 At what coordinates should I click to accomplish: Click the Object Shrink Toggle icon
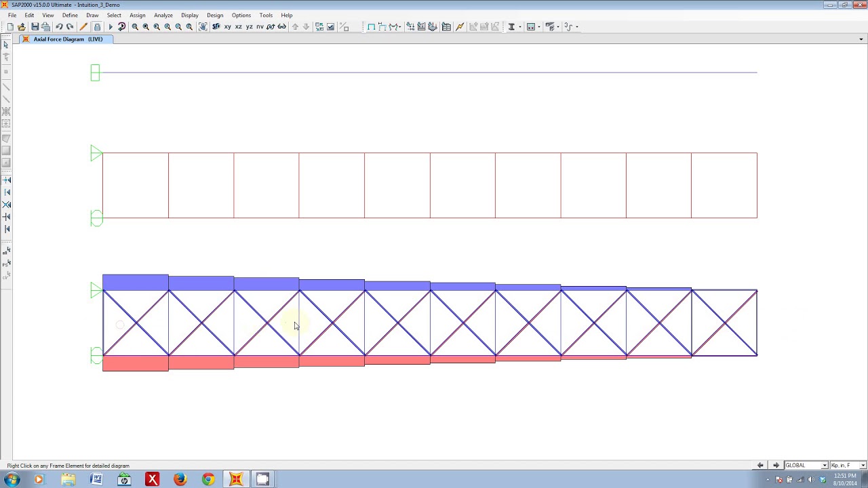point(319,27)
